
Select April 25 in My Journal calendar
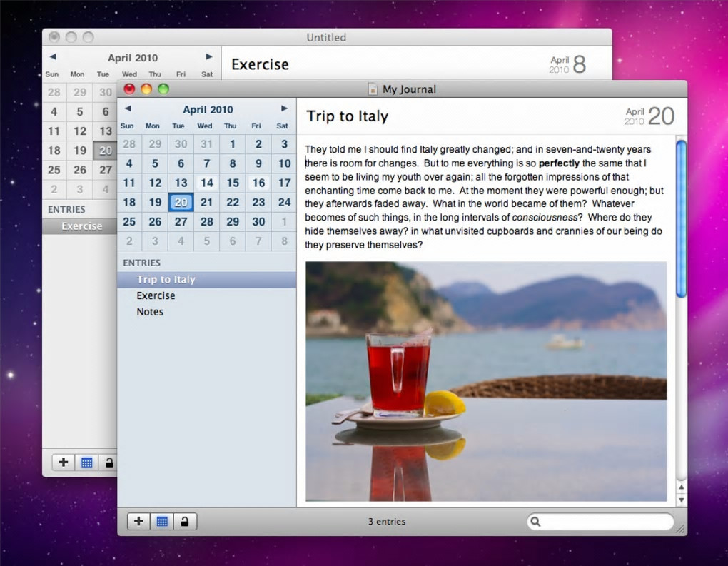pos(129,221)
